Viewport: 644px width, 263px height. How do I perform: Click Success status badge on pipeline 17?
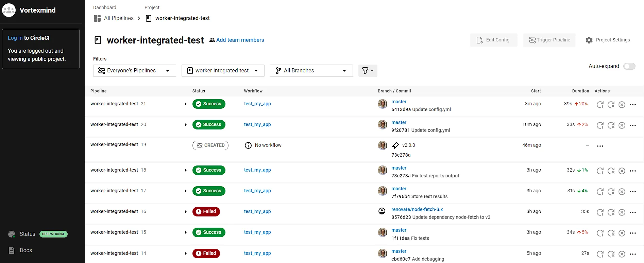(209, 191)
